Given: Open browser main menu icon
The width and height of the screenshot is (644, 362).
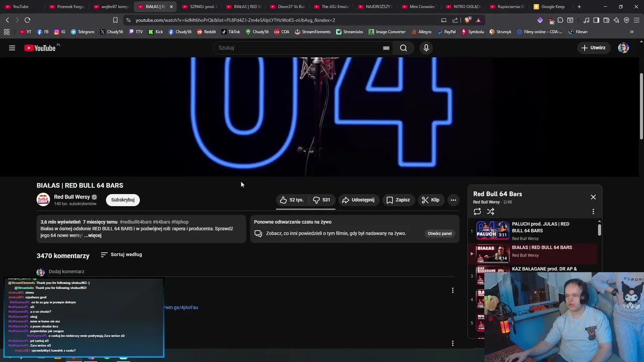Looking at the screenshot, I should tap(636, 20).
